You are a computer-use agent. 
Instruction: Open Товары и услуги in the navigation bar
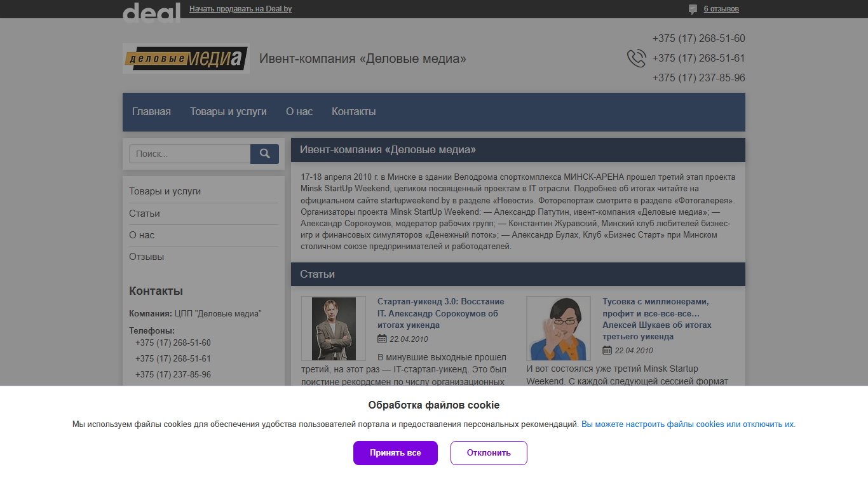point(228,111)
